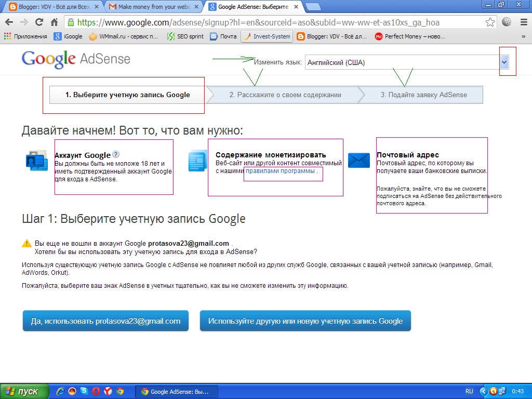532x399 pixels.
Task: Click the yellow warning triangle icon
Action: coord(27,243)
